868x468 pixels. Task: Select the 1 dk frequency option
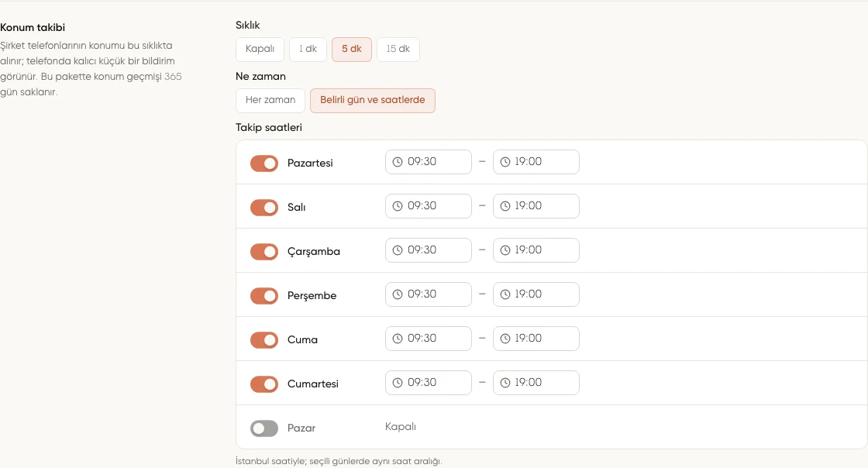click(308, 50)
